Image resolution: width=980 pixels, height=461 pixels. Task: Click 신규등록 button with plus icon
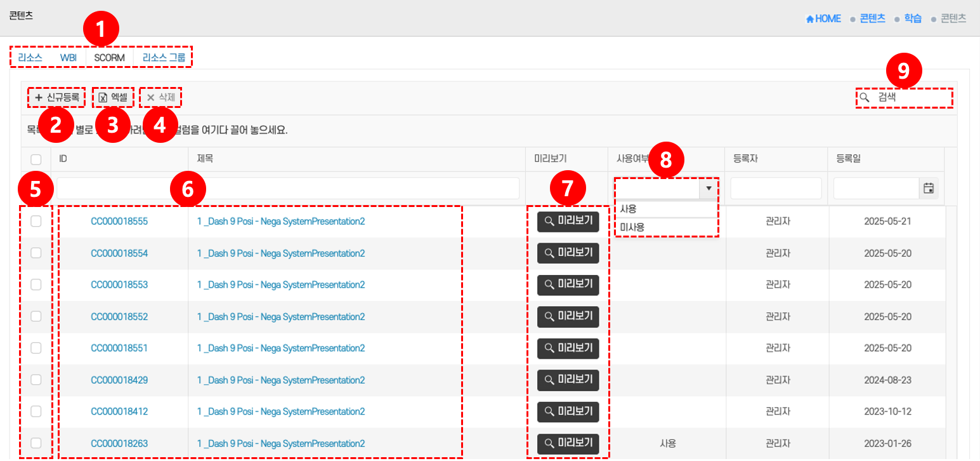point(57,97)
